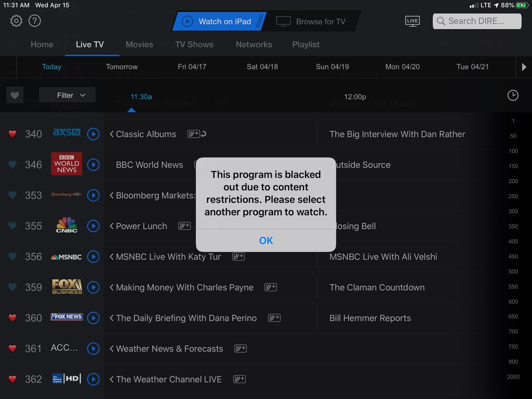This screenshot has height=399, width=532.
Task: Play channel 362 The Weather Channel
Action: pyautogui.click(x=93, y=379)
